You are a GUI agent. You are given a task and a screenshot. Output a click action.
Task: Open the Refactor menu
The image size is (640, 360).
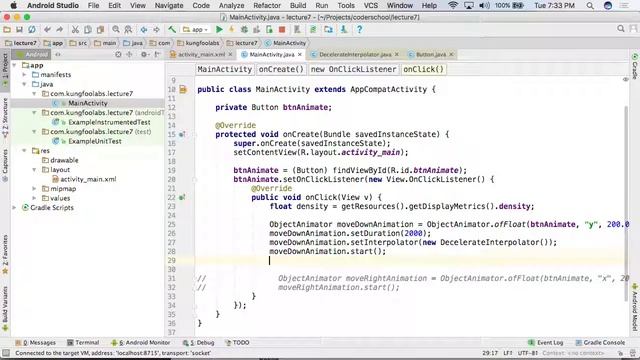(x=267, y=6)
